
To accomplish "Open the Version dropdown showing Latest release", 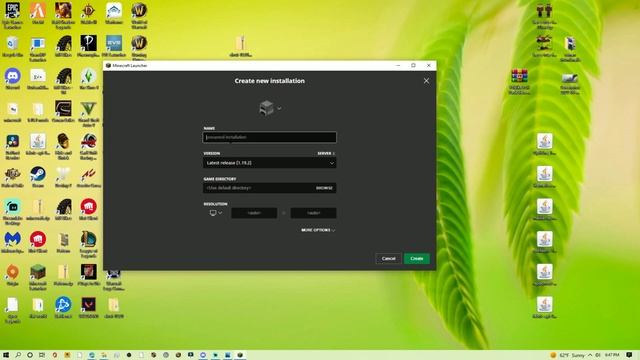I will coord(269,163).
